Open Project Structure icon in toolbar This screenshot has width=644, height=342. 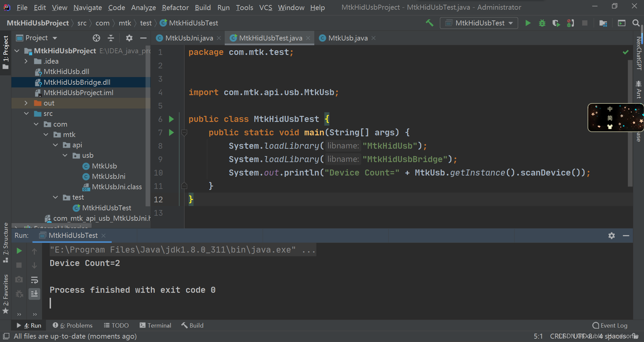click(x=603, y=23)
